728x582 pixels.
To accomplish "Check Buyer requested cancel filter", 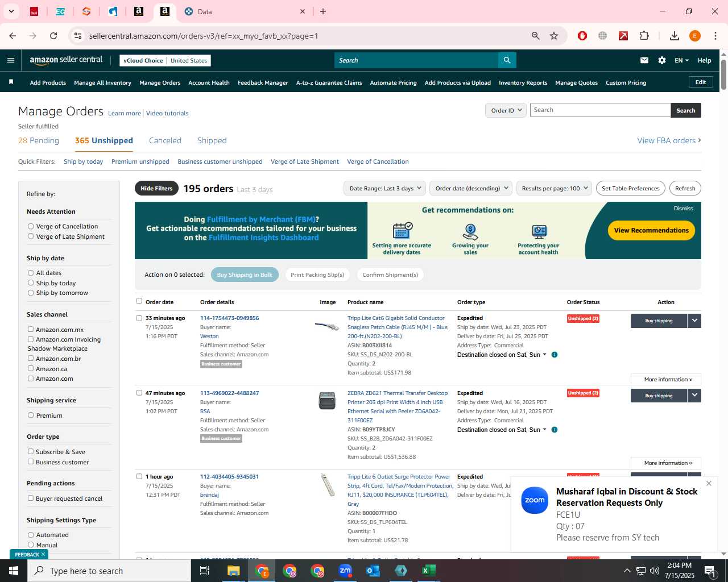I will [31, 498].
